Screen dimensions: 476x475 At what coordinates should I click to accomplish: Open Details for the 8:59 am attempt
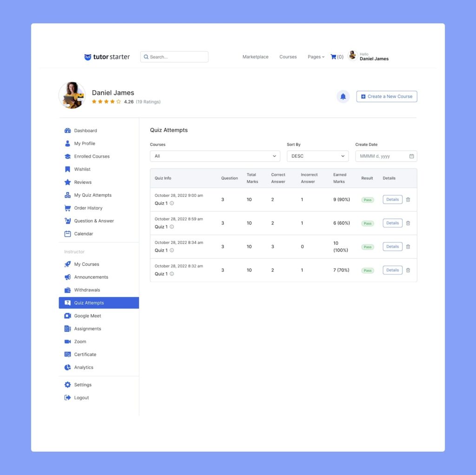[392, 223]
